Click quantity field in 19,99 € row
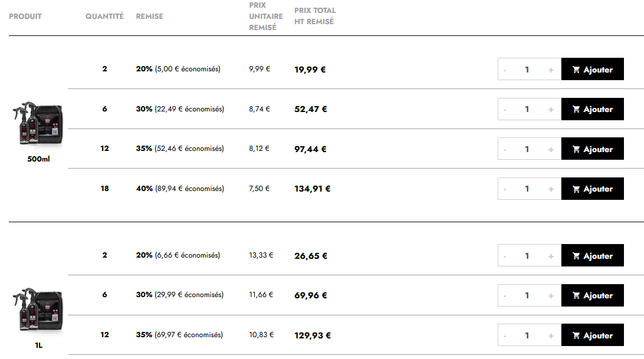Viewport: 644px width, 359px height. [527, 70]
